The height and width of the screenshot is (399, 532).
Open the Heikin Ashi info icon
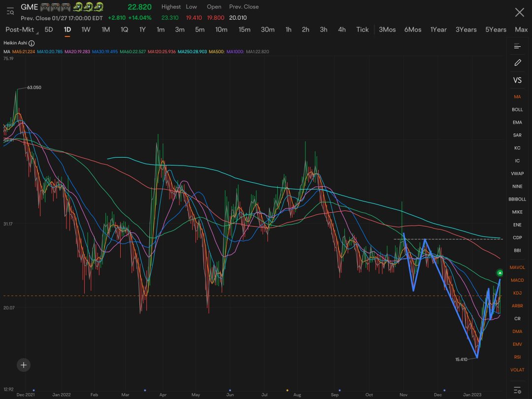click(x=32, y=43)
